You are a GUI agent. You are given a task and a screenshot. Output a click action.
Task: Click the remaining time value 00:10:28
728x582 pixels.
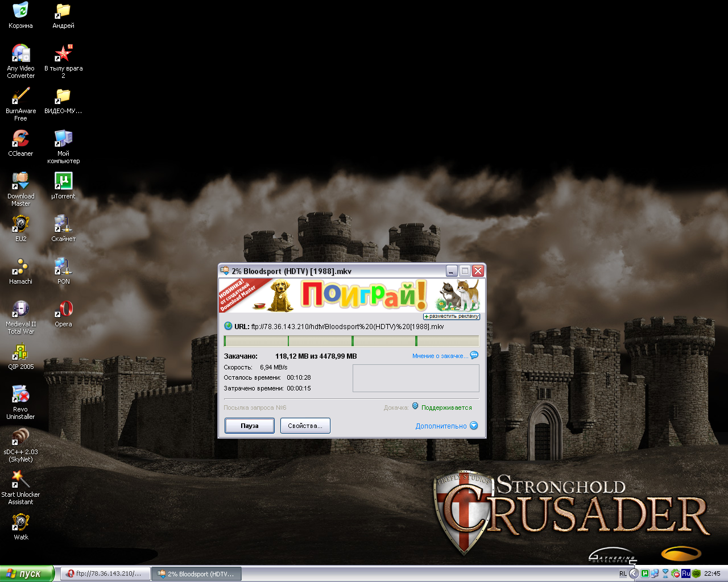[x=299, y=378]
